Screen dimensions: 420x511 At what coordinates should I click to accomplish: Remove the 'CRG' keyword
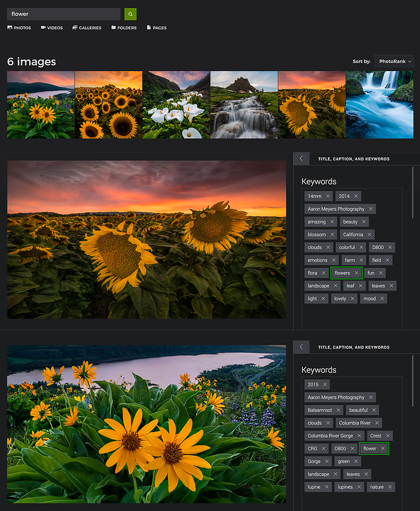pyautogui.click(x=323, y=448)
